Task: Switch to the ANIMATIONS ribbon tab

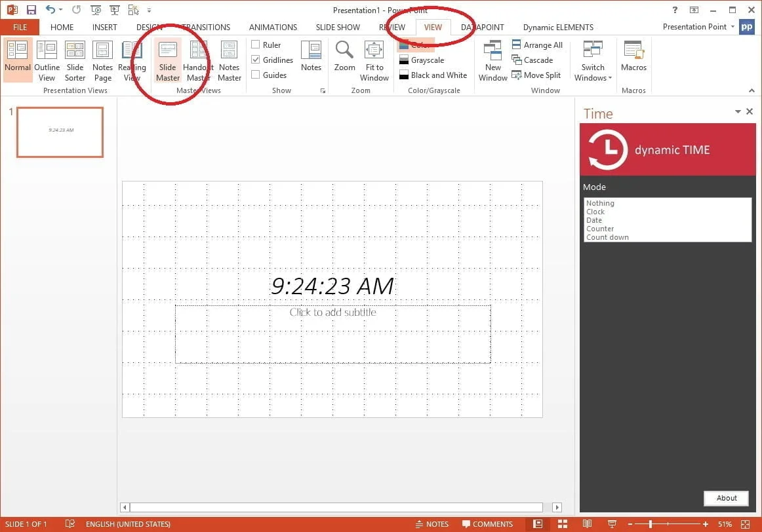Action: coord(273,27)
